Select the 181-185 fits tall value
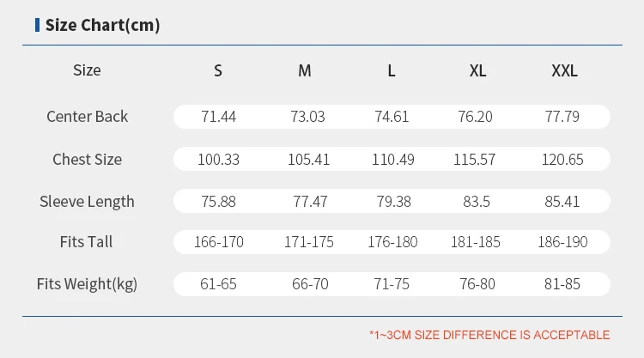The width and height of the screenshot is (644, 358). click(x=476, y=242)
